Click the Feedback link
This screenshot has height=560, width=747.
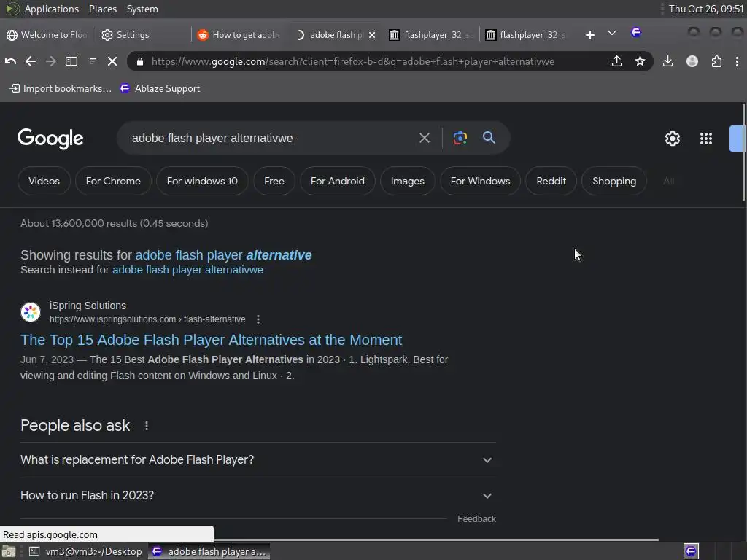tap(476, 519)
